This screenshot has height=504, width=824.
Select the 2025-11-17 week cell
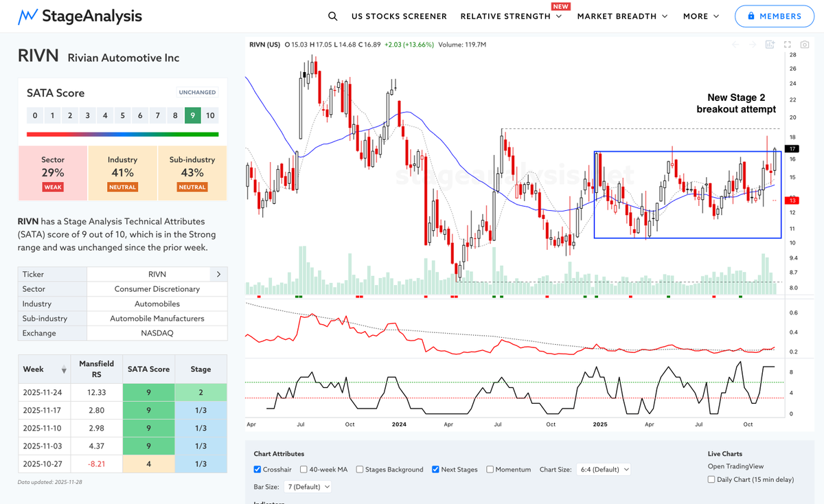(x=45, y=410)
